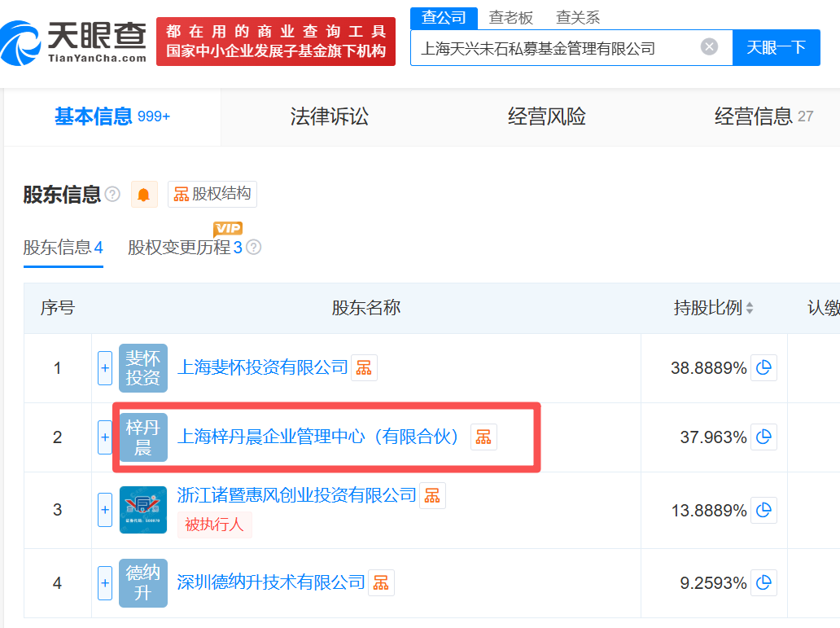This screenshot has width=840, height=628.
Task: Open the 经营风险 tab
Action: 546,116
